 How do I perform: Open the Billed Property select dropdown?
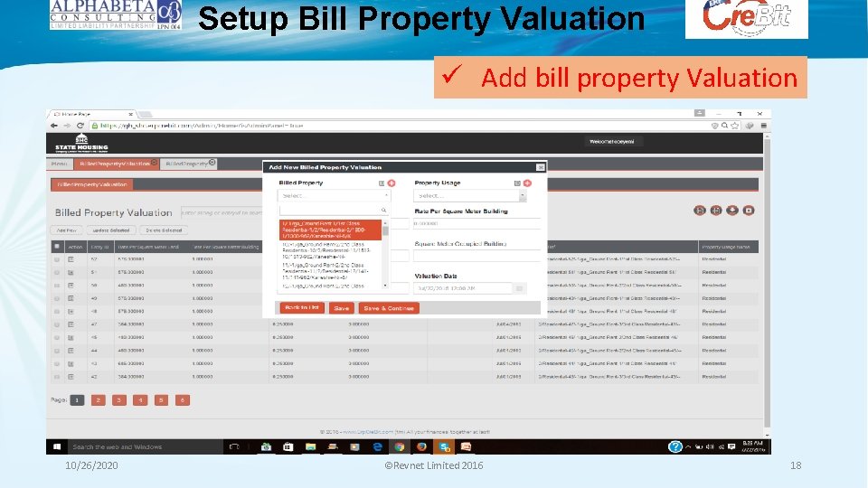(x=334, y=195)
